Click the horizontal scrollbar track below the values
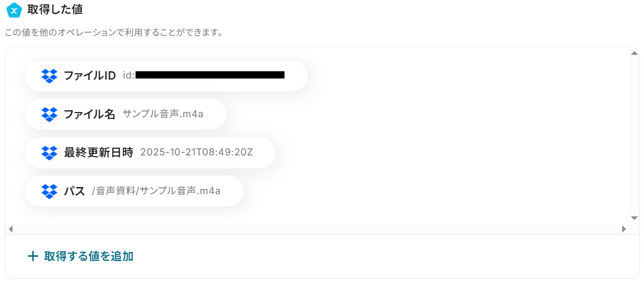This screenshot has height=283, width=644. click(x=317, y=228)
